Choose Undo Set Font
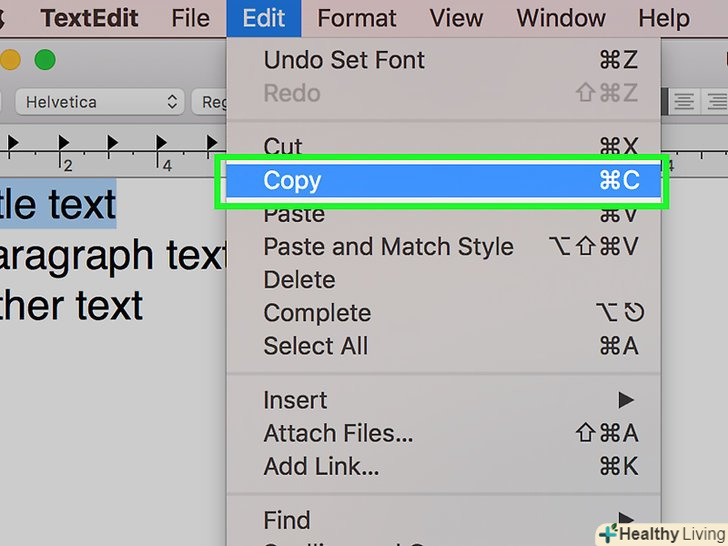The width and height of the screenshot is (728, 546). pyautogui.click(x=443, y=60)
